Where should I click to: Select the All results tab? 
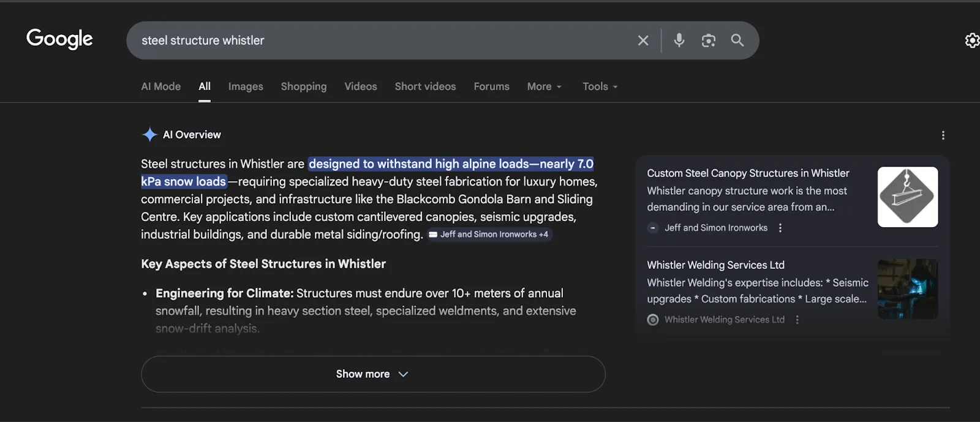(205, 86)
